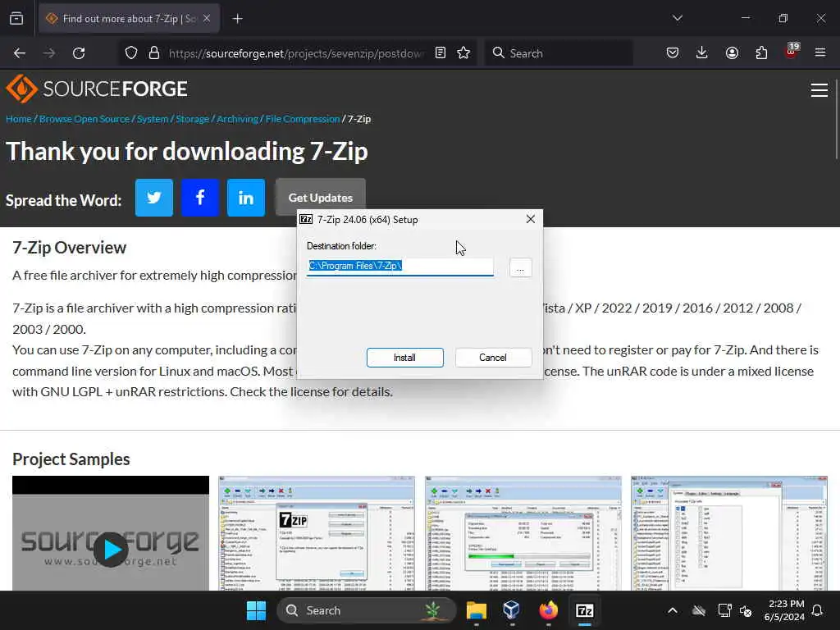Image resolution: width=840 pixels, height=630 pixels.
Task: Share on Facebook icon button
Action: [200, 198]
